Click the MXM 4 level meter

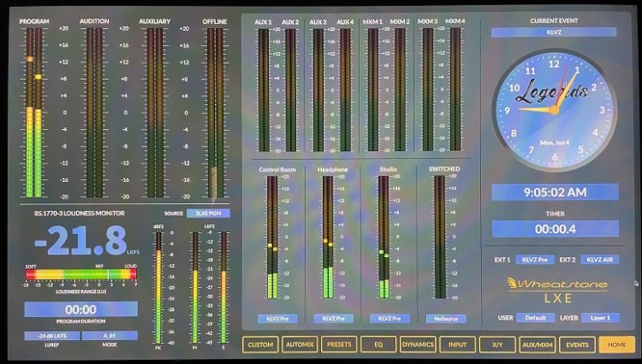click(455, 89)
